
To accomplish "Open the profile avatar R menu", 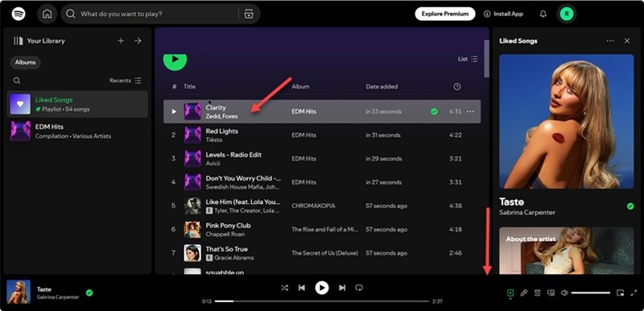I will coord(567,14).
